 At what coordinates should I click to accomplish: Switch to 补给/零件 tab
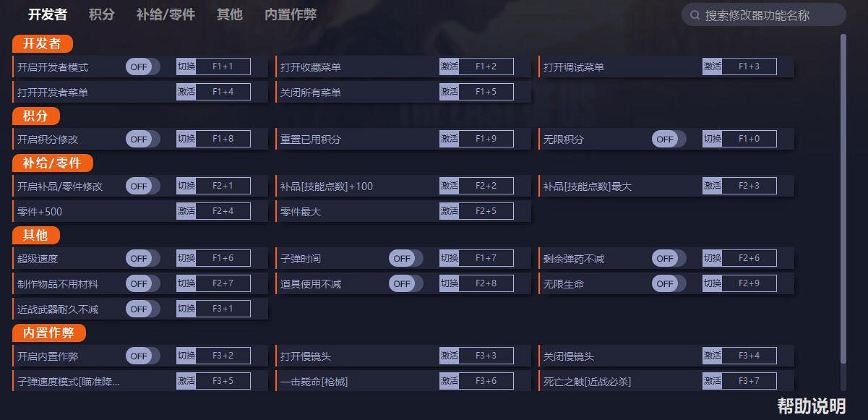tap(166, 14)
